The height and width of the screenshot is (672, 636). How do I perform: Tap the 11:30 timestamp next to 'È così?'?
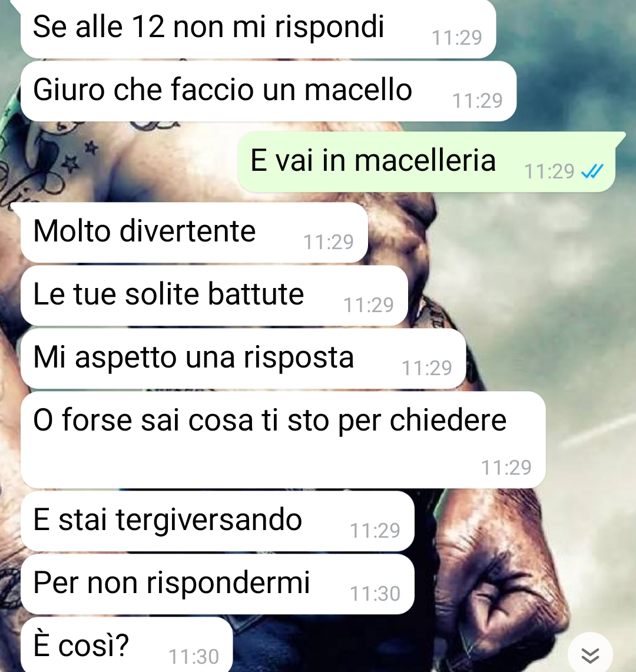(194, 657)
